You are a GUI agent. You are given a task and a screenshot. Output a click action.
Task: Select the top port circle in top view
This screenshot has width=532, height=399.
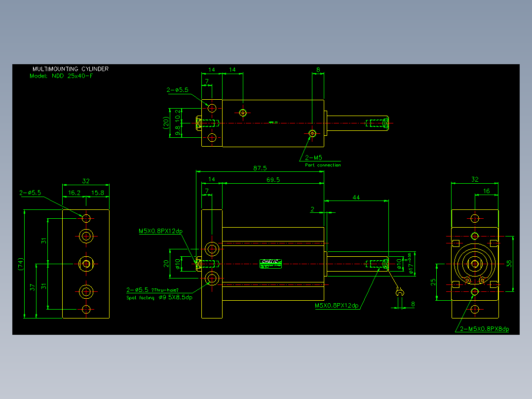243,113
